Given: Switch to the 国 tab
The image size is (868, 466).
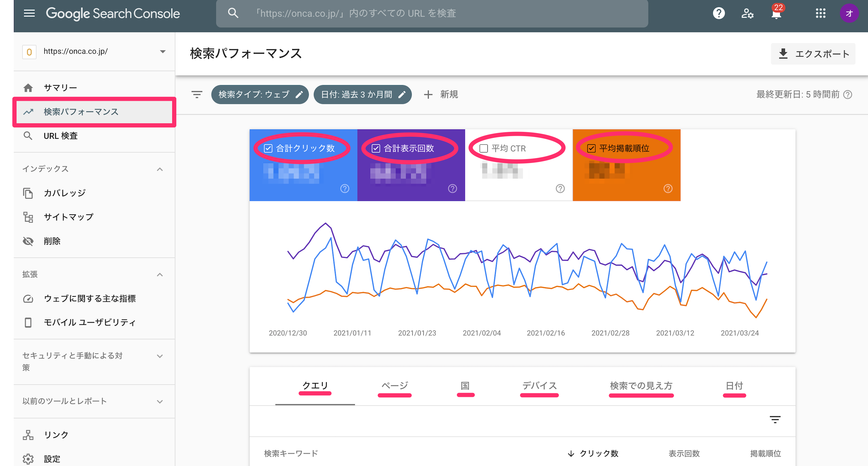Looking at the screenshot, I should [x=465, y=386].
